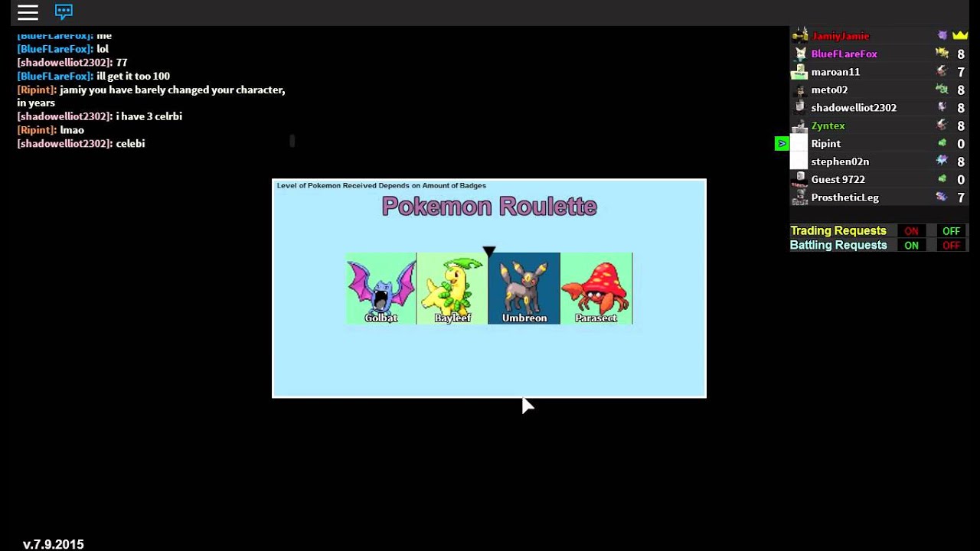The height and width of the screenshot is (551, 980).
Task: Click the Pokemon icon beside meto02
Action: (942, 90)
